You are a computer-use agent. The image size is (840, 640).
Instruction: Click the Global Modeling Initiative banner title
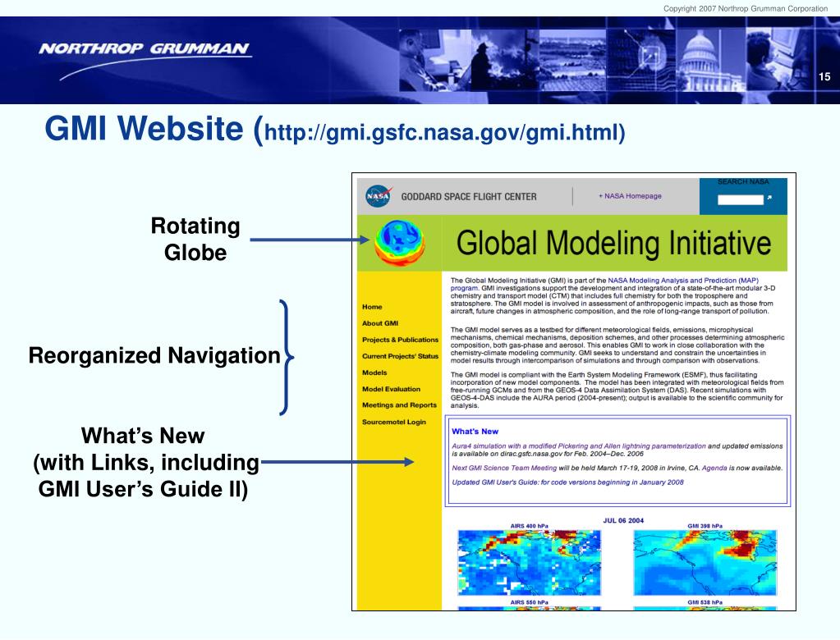(614, 243)
